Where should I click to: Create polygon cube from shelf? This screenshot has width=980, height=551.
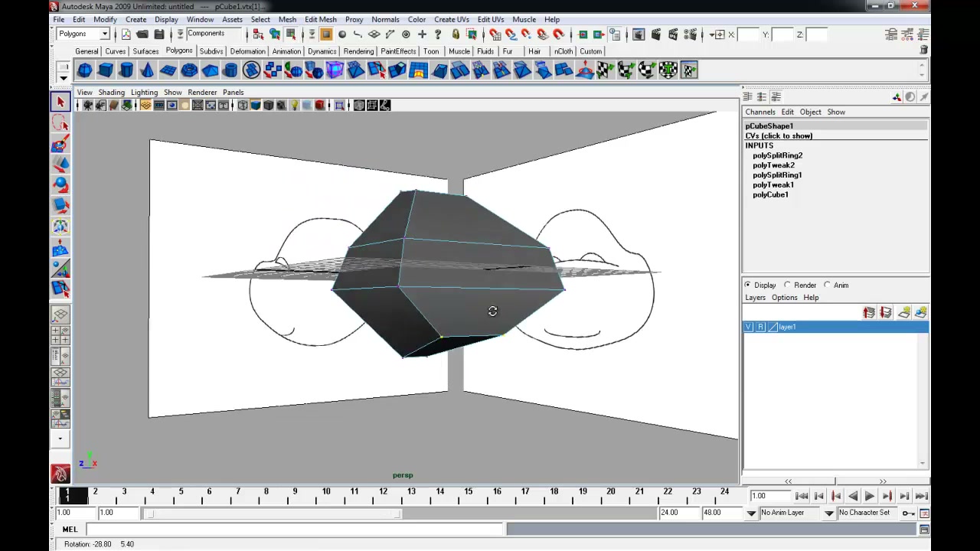coord(106,70)
